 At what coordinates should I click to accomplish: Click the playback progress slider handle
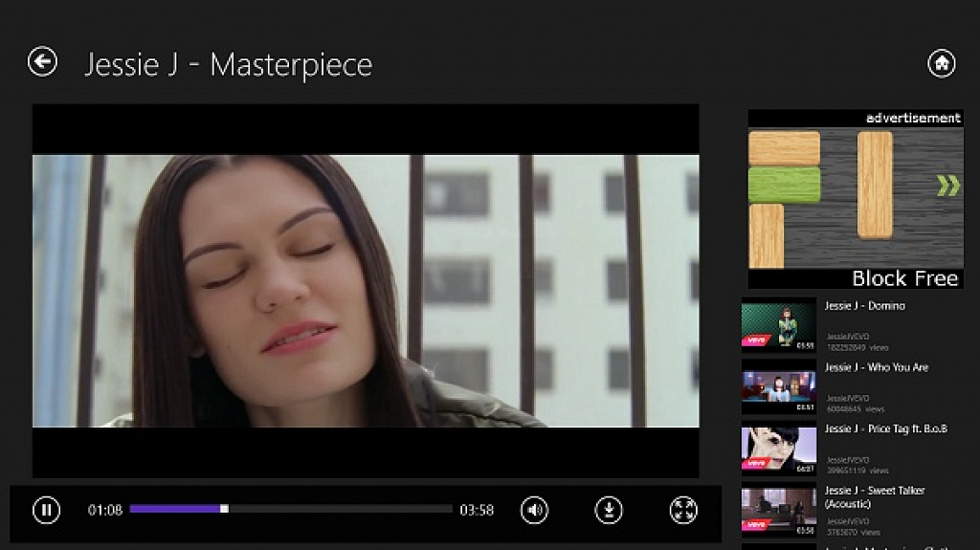pos(224,510)
